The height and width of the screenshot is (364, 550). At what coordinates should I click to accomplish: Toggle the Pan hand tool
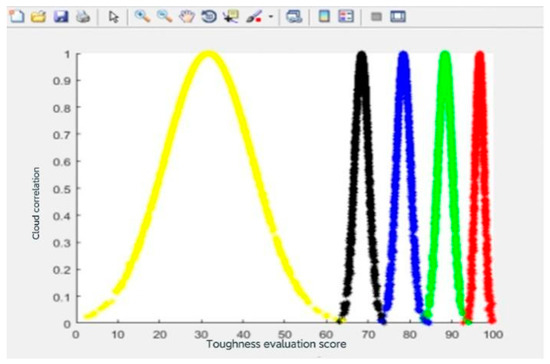point(187,16)
